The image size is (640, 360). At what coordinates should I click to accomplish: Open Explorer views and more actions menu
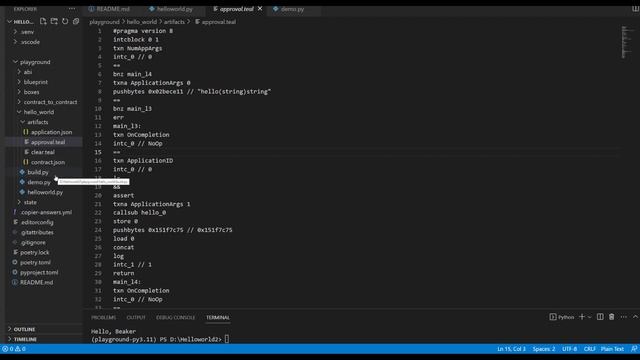72,9
